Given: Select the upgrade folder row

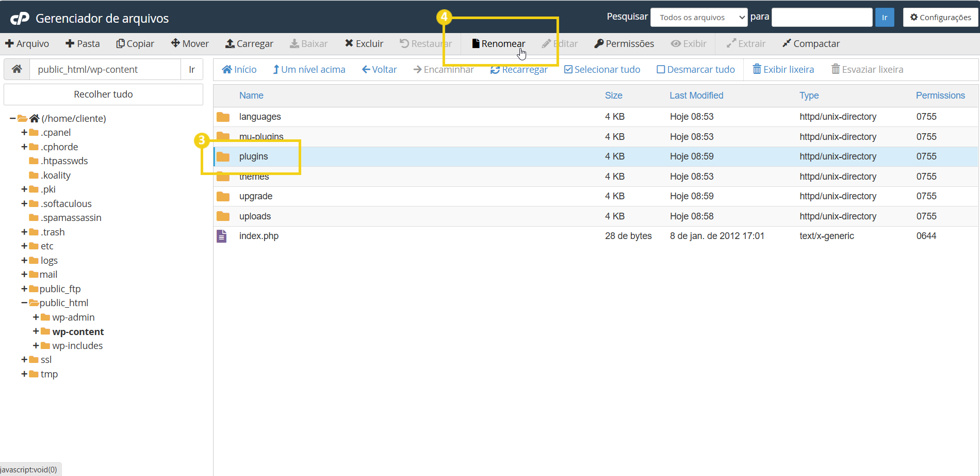Looking at the screenshot, I should tap(596, 196).
